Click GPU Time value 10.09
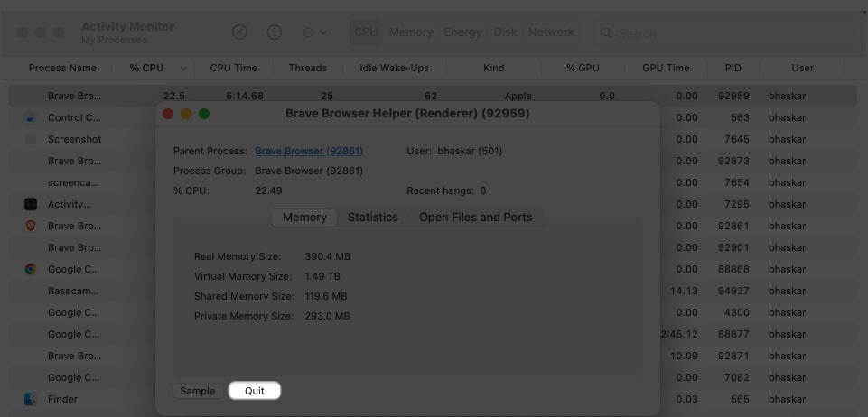Image resolution: width=868 pixels, height=417 pixels. pos(685,356)
